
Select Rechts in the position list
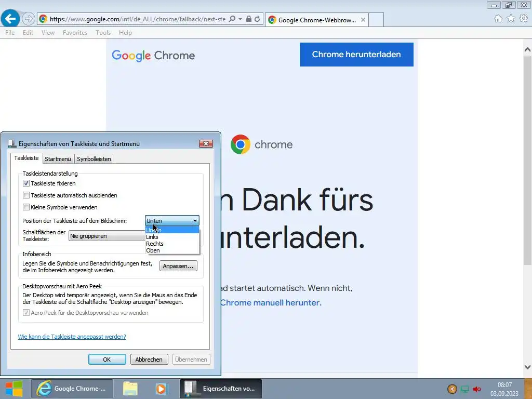(172, 244)
